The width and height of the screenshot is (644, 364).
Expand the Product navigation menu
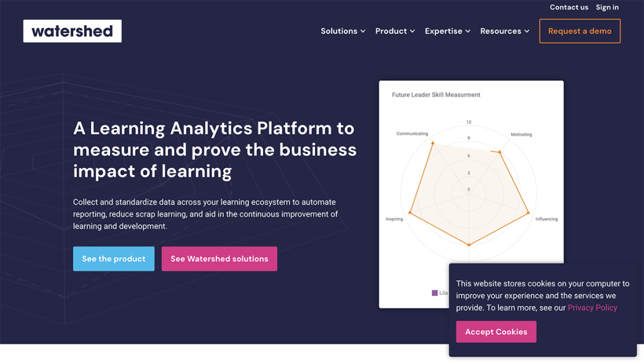[395, 31]
